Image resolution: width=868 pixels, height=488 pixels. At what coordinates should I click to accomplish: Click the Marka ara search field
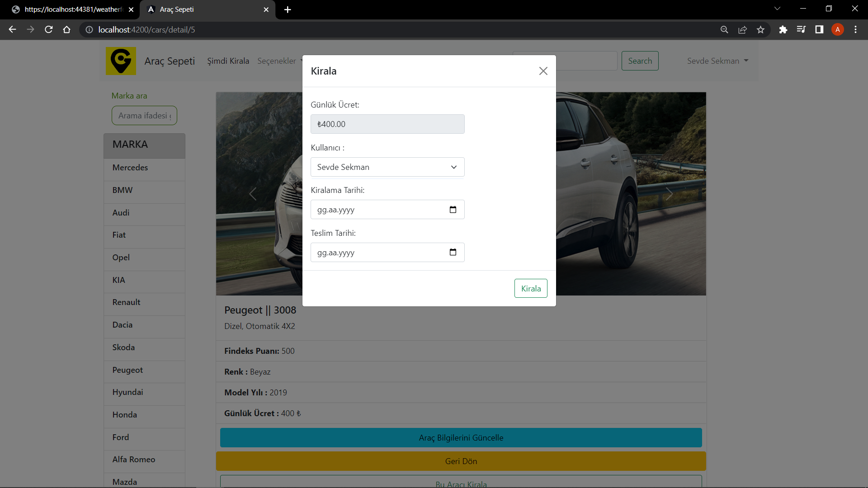point(144,116)
